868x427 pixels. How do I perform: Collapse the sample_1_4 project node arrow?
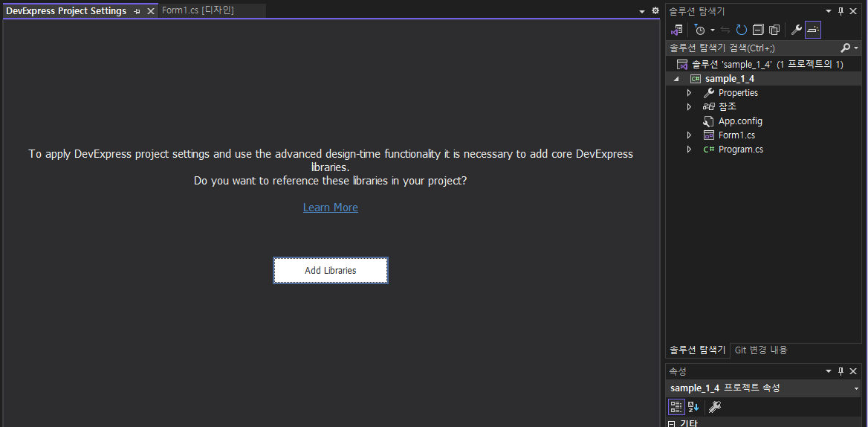click(x=676, y=79)
